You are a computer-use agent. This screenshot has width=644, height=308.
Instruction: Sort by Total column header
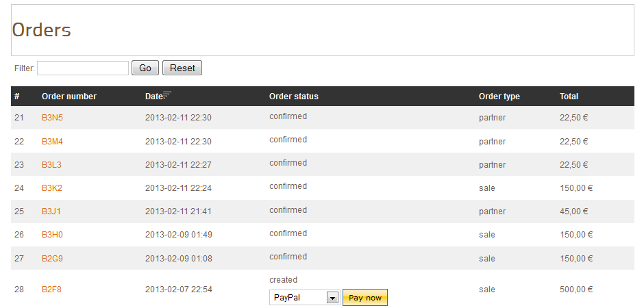click(x=569, y=97)
